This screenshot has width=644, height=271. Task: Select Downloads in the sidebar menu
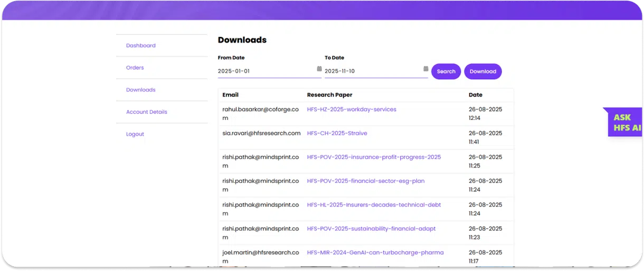(140, 90)
